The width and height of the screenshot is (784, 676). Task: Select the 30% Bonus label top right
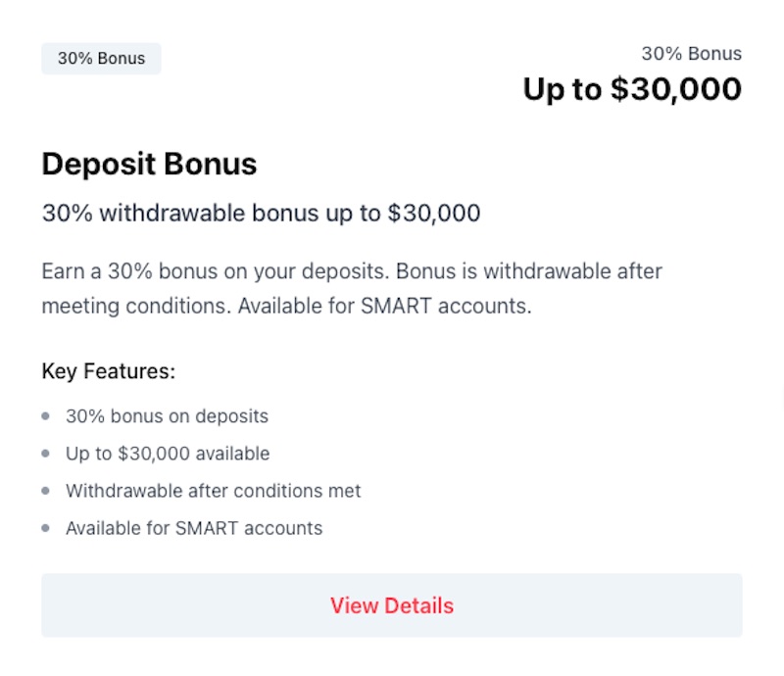[692, 54]
